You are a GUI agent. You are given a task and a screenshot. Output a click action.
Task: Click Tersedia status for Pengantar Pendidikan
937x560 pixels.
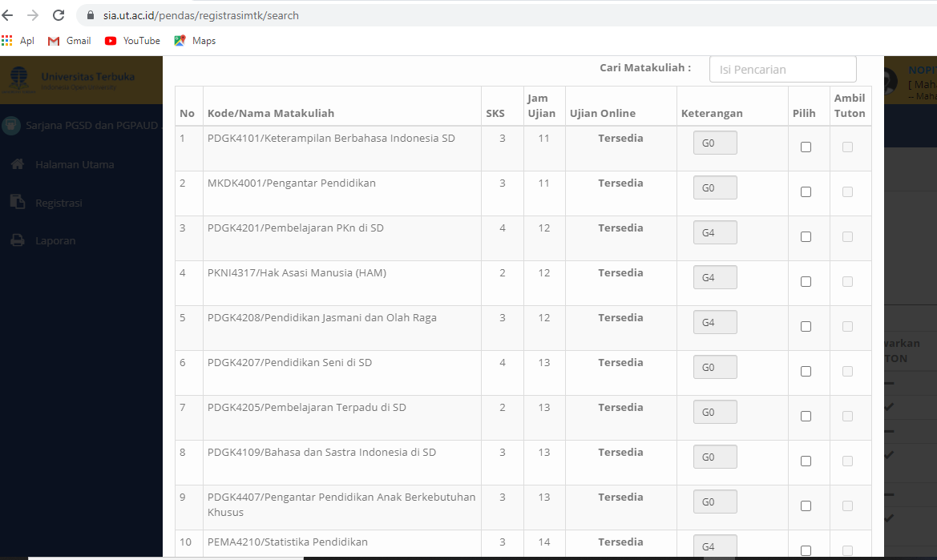coord(620,183)
